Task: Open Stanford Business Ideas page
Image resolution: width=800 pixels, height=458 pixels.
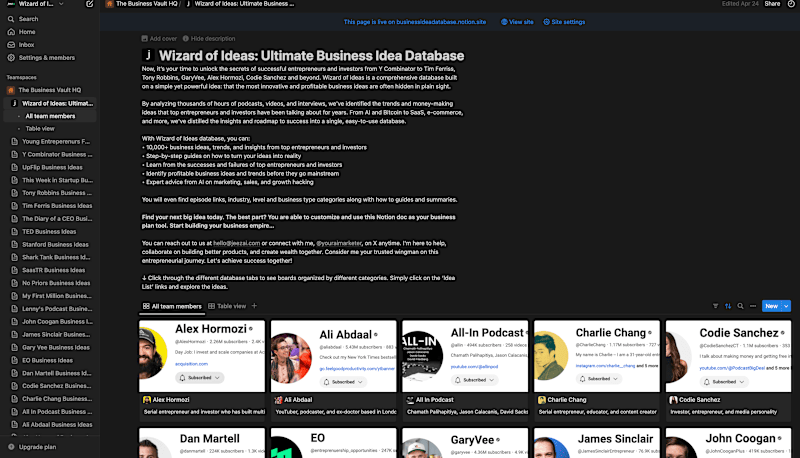Action: [49, 244]
